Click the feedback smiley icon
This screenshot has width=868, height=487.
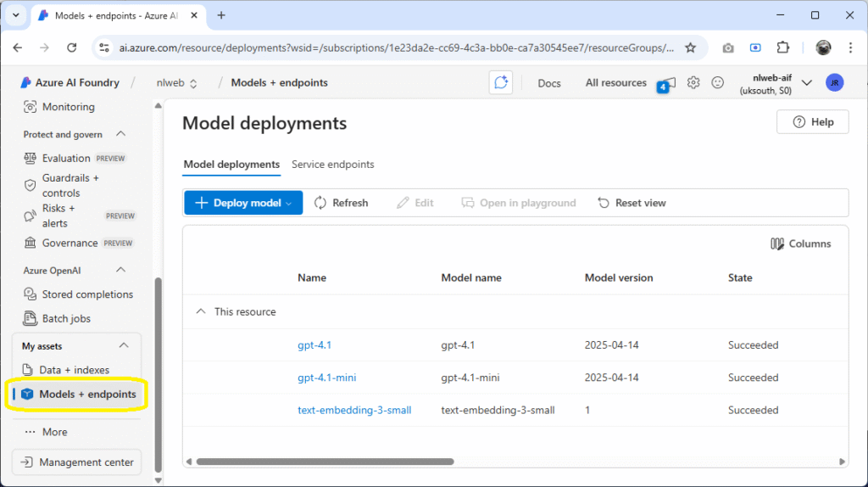[x=717, y=82]
